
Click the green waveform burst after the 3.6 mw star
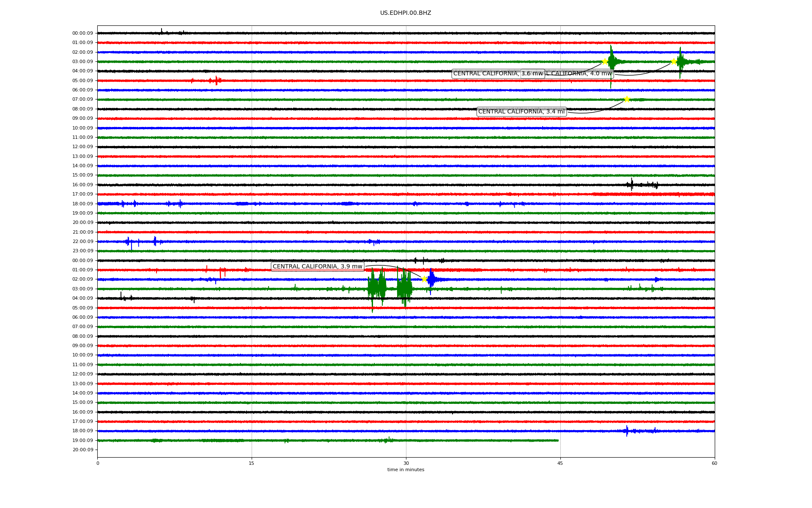(612, 62)
